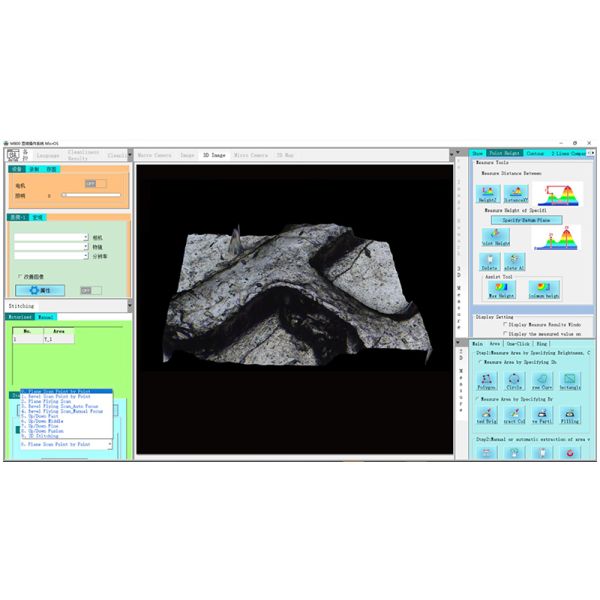The height and width of the screenshot is (600, 600).
Task: Select the DistanceXY measure tool
Action: [517, 195]
